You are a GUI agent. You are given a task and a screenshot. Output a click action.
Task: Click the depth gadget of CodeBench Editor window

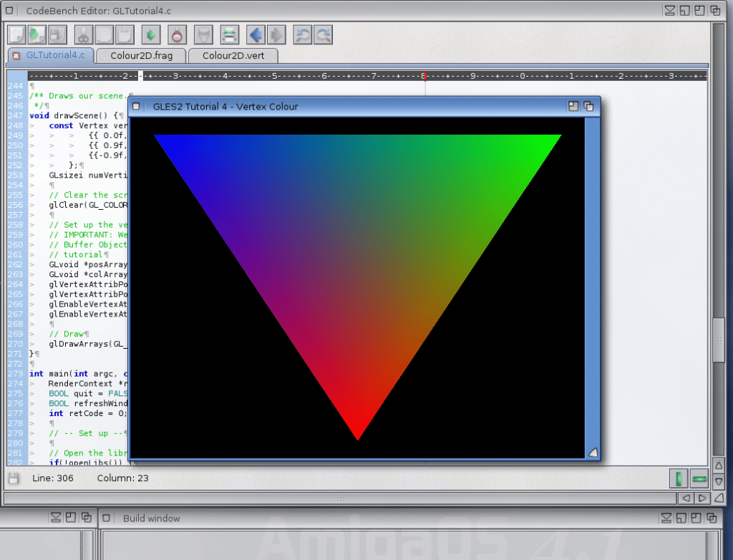pos(715,10)
